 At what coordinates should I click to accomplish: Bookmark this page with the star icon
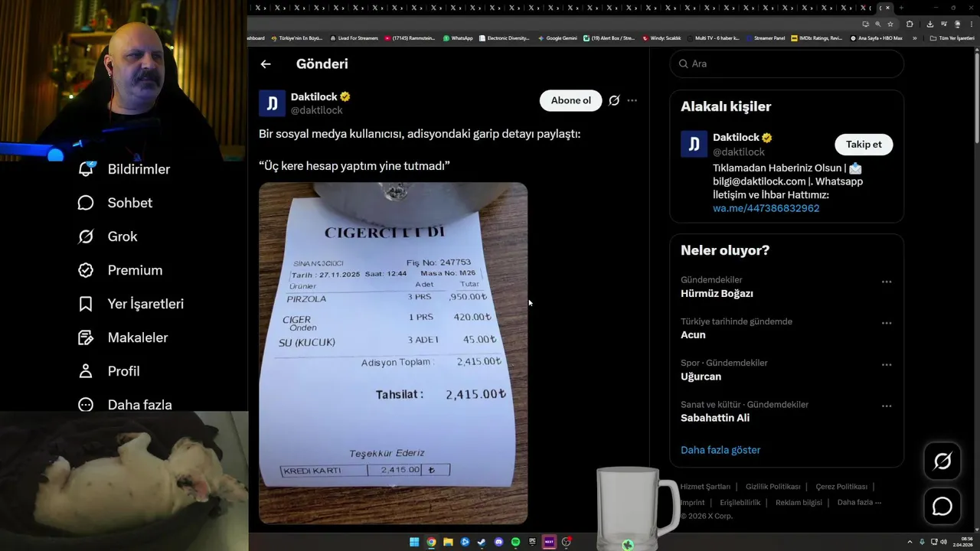tap(890, 24)
